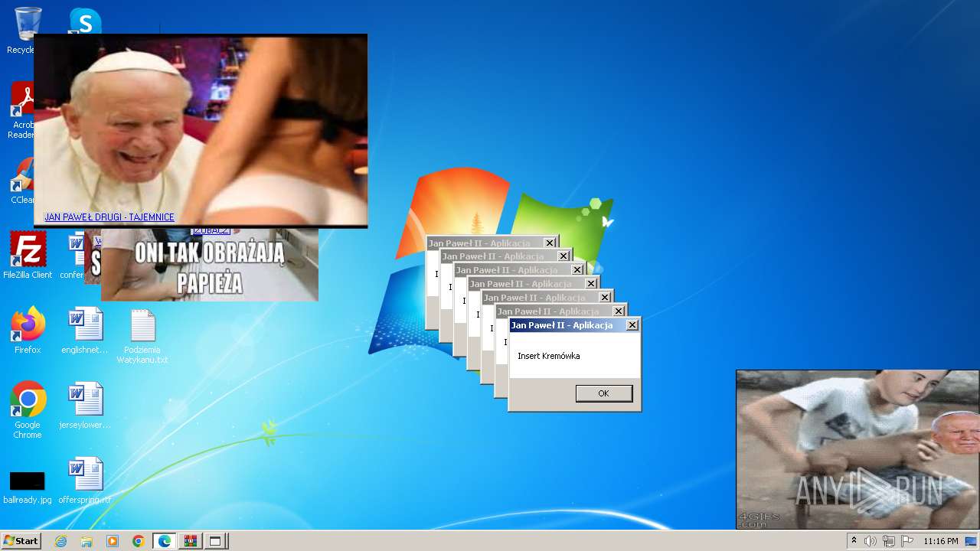Close the frontmost Jan Paweł II dialog
Image resolution: width=980 pixels, height=551 pixels.
pos(632,325)
